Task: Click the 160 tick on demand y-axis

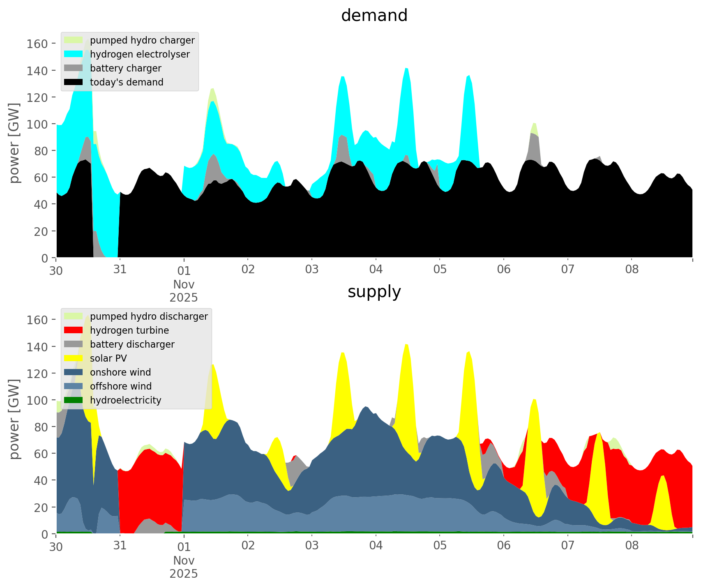Action: click(x=37, y=44)
